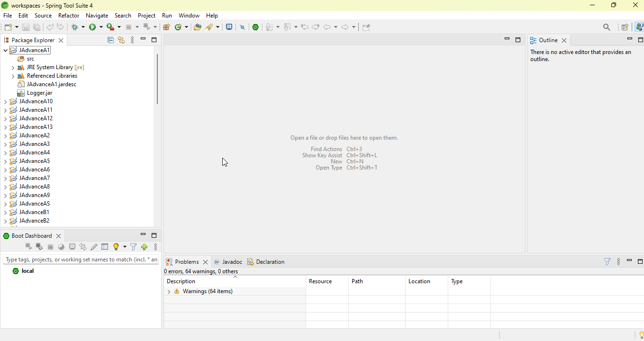The image size is (644, 341).
Task: Click the Open Perspective icon
Action: [x=625, y=27]
